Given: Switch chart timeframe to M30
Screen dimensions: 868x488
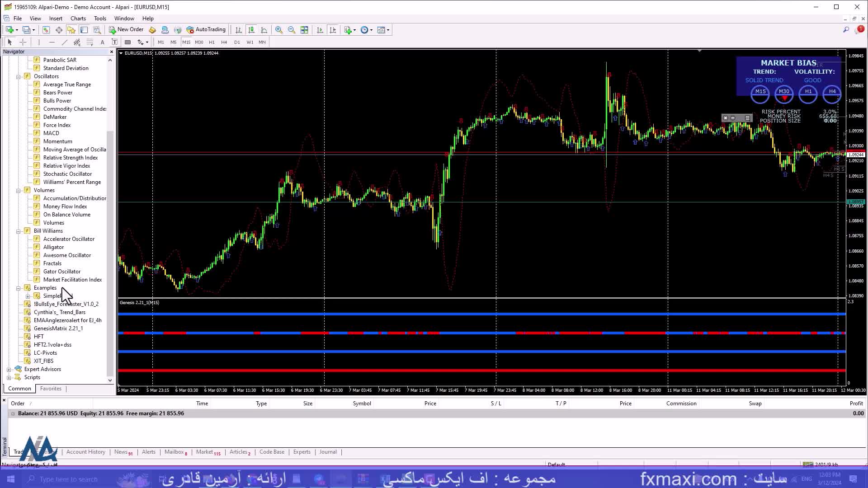Looking at the screenshot, I should [x=199, y=42].
